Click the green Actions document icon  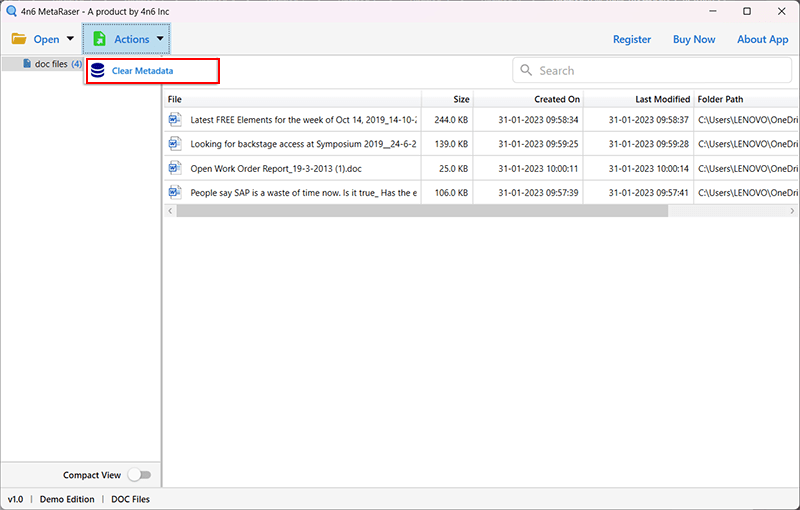pos(99,39)
